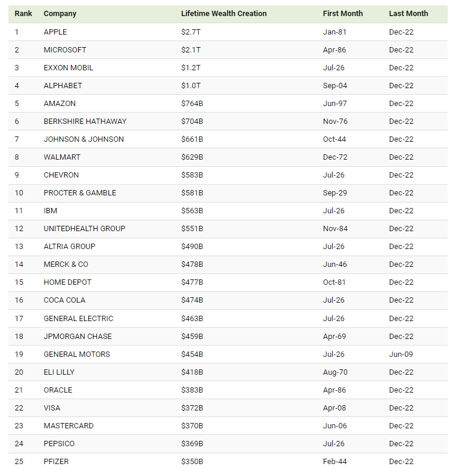Click the First Month column header

[342, 14]
